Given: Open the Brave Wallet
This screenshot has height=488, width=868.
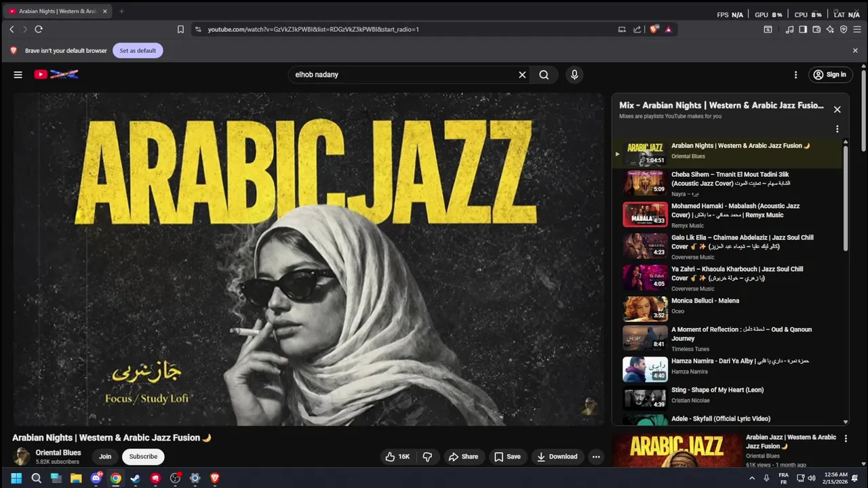Looking at the screenshot, I should tap(816, 29).
